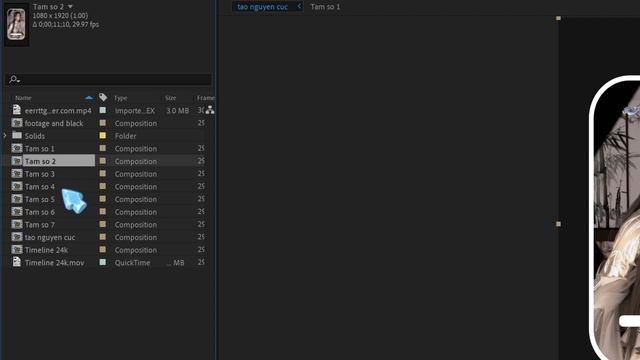Screen dimensions: 640x360
Task: Click the Tam so 2 composition thumbnail preview
Action: [16, 24]
